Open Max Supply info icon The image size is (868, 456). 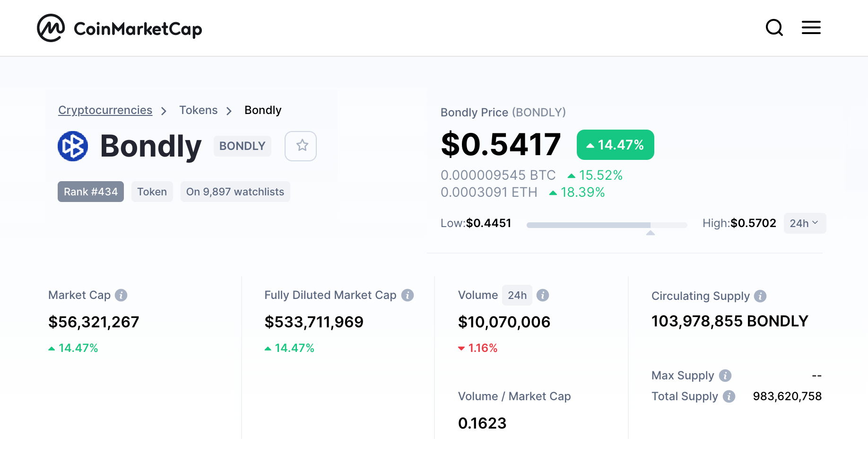[725, 376]
